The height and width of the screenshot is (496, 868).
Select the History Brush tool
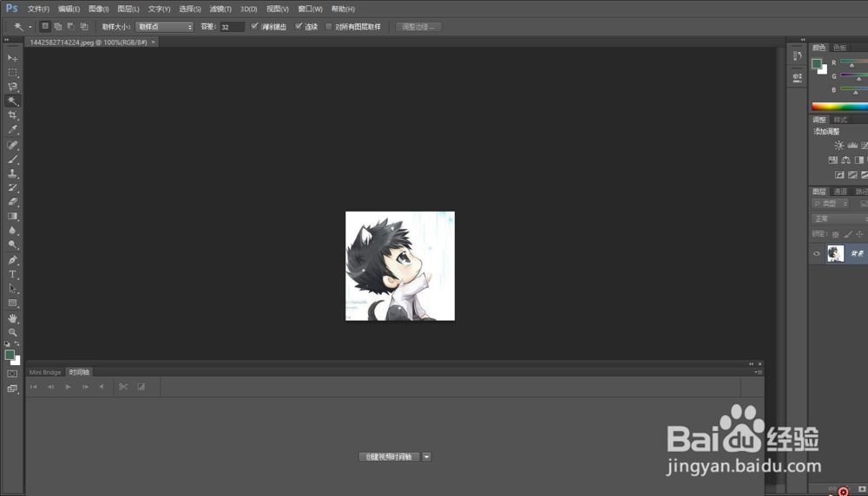[12, 188]
